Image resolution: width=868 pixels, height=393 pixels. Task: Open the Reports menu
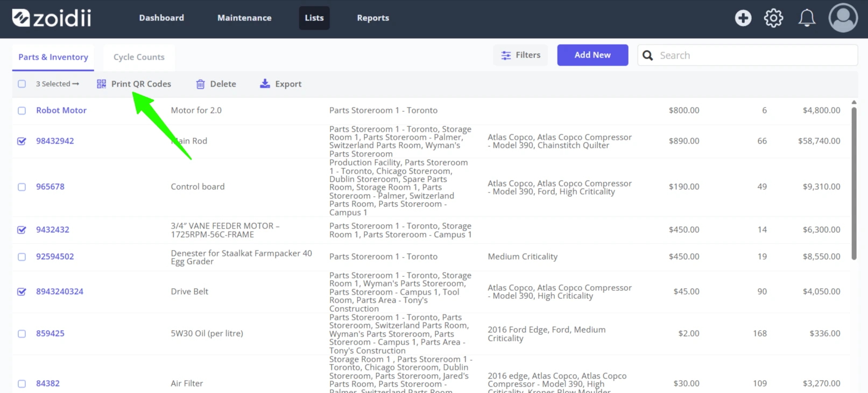tap(373, 18)
